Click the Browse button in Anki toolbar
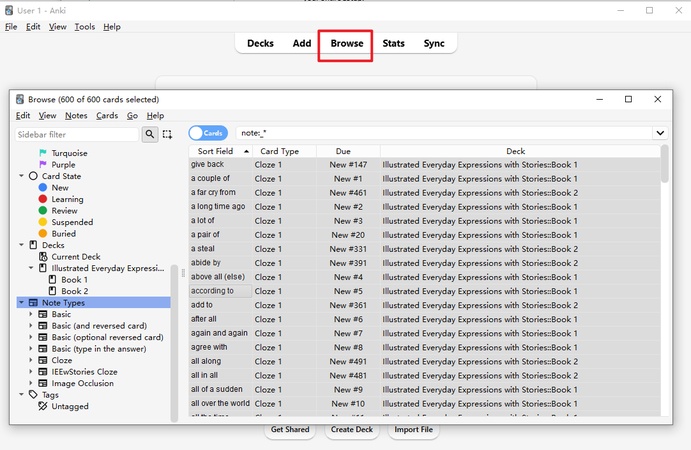The image size is (691, 450). 347,43
